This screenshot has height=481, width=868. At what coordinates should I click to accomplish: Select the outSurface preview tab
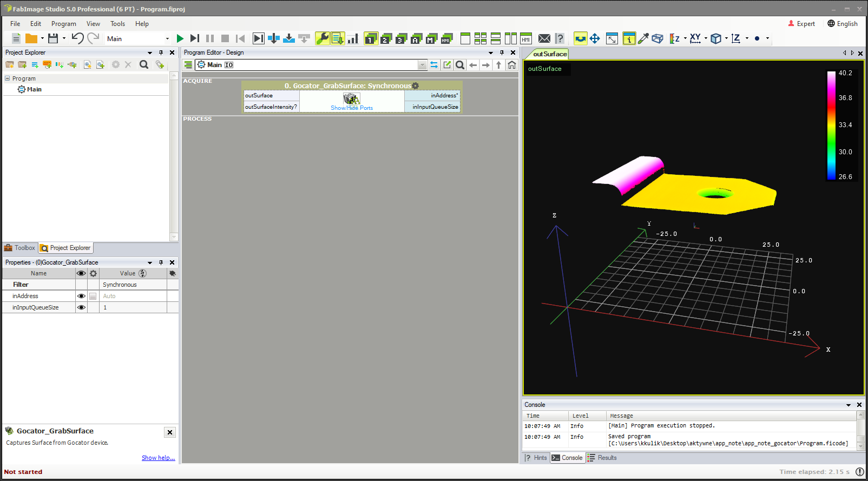pyautogui.click(x=550, y=54)
